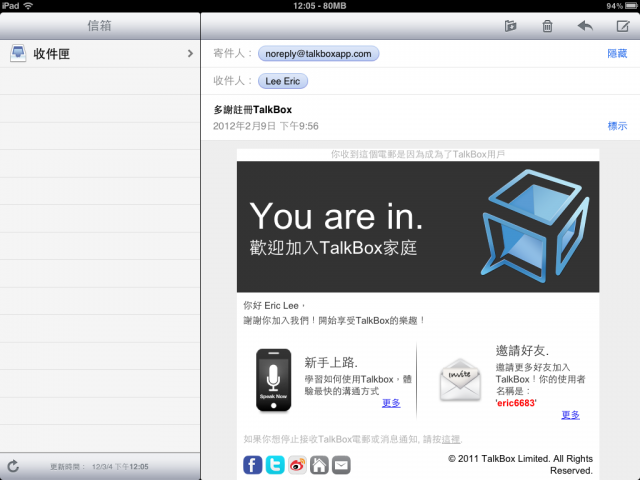Screen dimensions: 640x480
Task: Delete the email with trash icon
Action: (x=547, y=26)
